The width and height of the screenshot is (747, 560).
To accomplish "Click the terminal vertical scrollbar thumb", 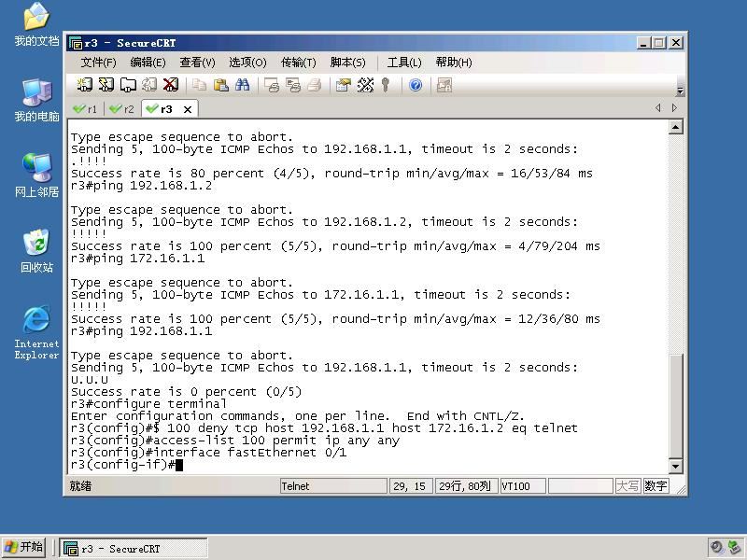I will (675, 406).
